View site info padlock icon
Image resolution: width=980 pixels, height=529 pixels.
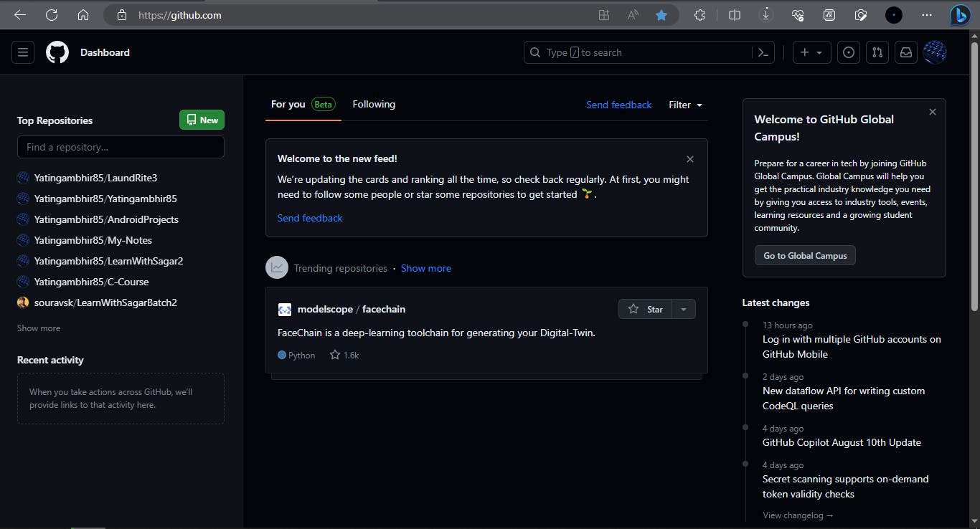(x=121, y=14)
